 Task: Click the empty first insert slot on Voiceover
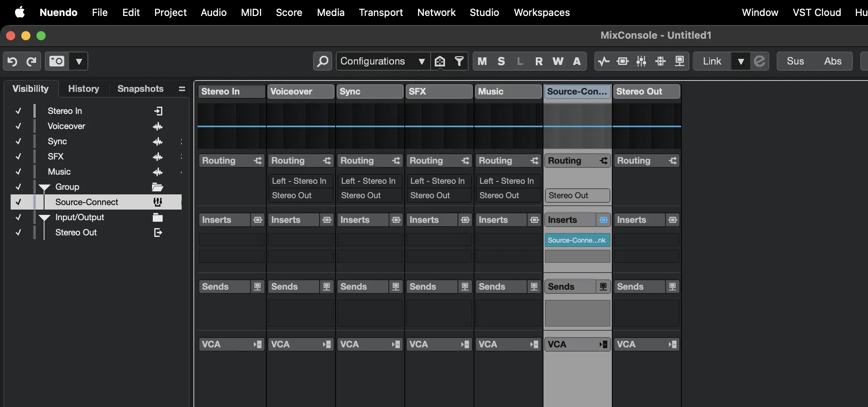pos(301,240)
